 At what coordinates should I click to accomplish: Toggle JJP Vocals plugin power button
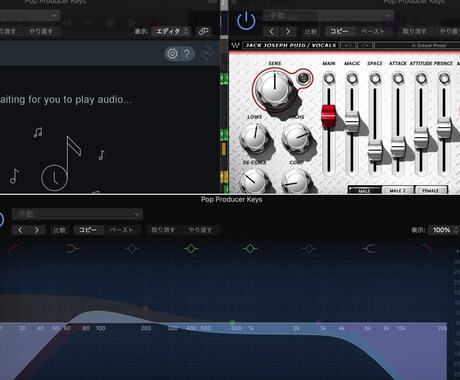click(246, 20)
